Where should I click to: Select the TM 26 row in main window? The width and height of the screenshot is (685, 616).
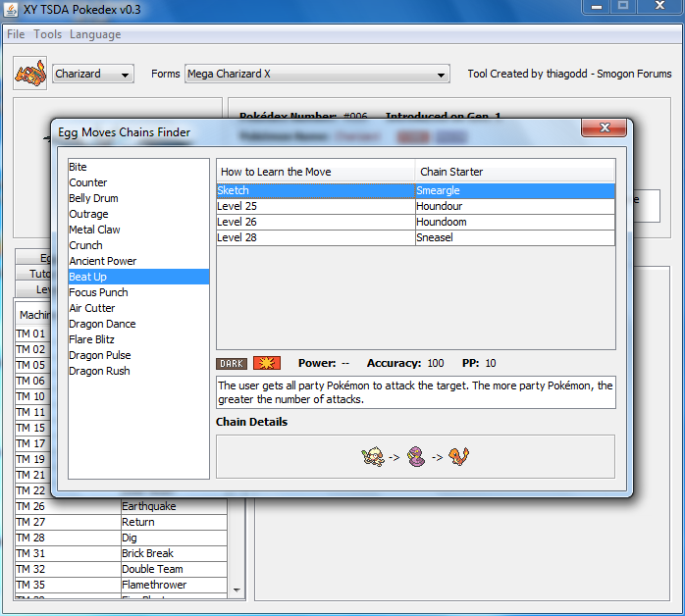click(x=121, y=506)
